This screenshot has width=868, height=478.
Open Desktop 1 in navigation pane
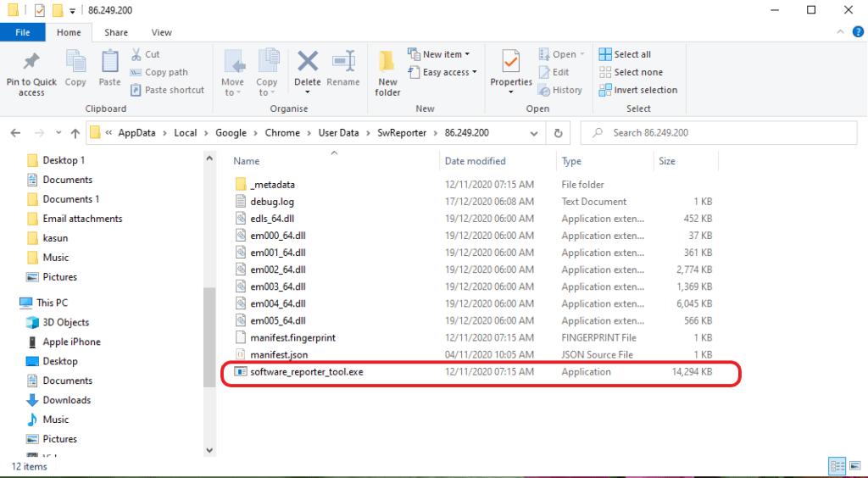point(64,160)
